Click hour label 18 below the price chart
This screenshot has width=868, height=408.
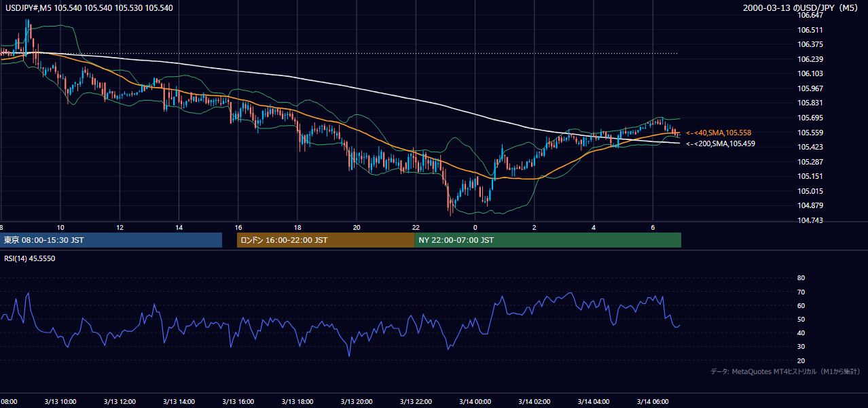[x=297, y=227]
